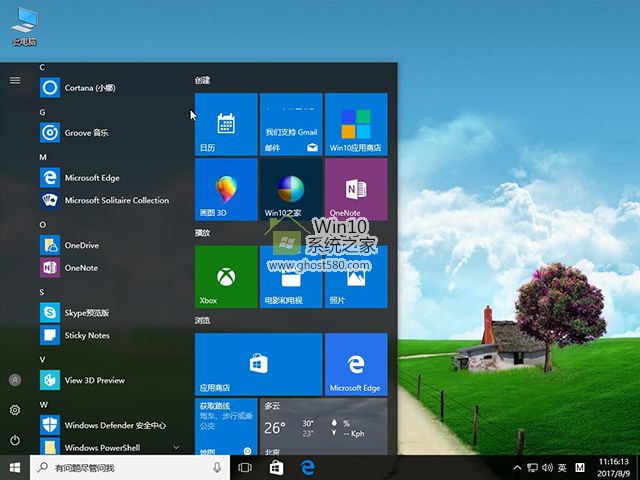Click the 浏览 tile group header
Image resolution: width=640 pixels, height=480 pixels.
tap(202, 320)
